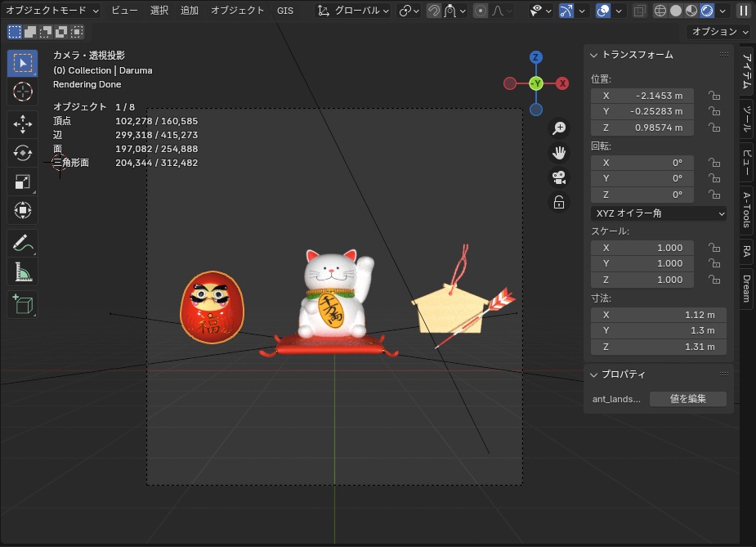Activate the Add Cube tool
756x547 pixels.
click(22, 303)
